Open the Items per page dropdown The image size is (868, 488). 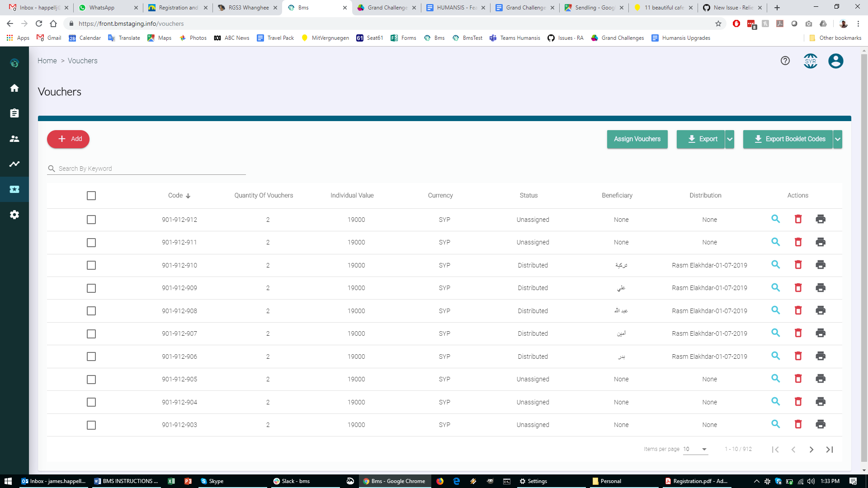695,449
